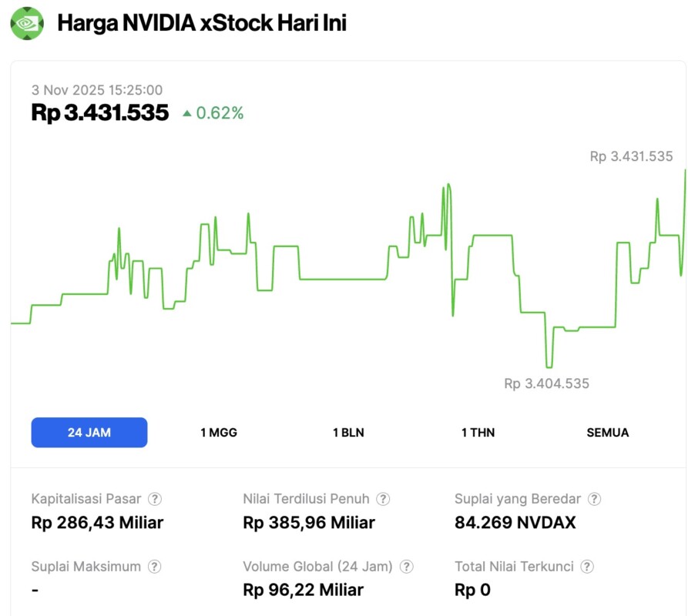
Task: Click the NVIDIA xStock logo icon
Action: [x=29, y=22]
